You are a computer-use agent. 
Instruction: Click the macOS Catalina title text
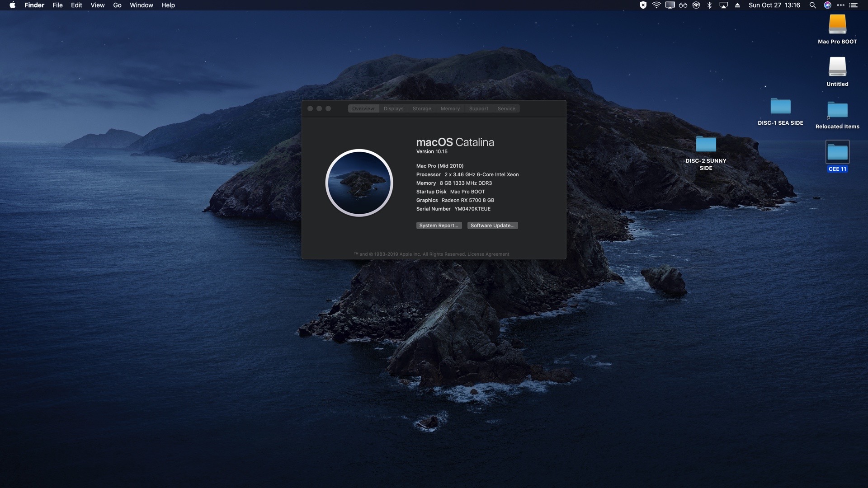455,142
